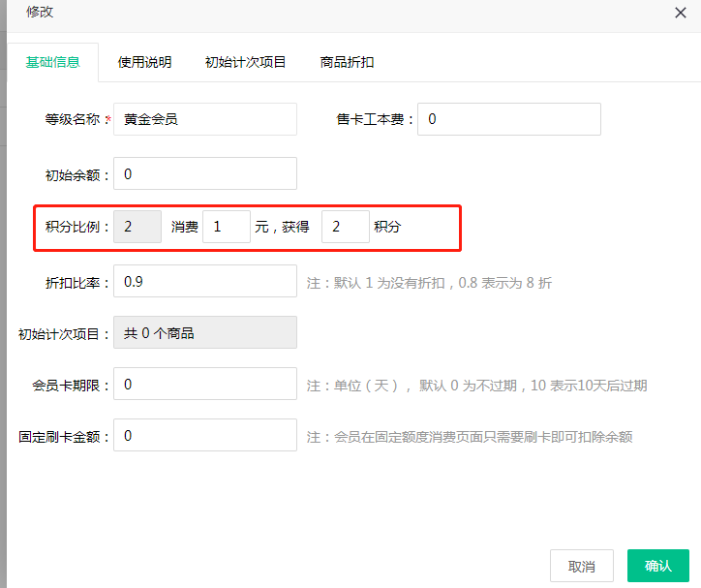Open the 共 0 个商品 item selector
The height and width of the screenshot is (588, 701).
(204, 332)
